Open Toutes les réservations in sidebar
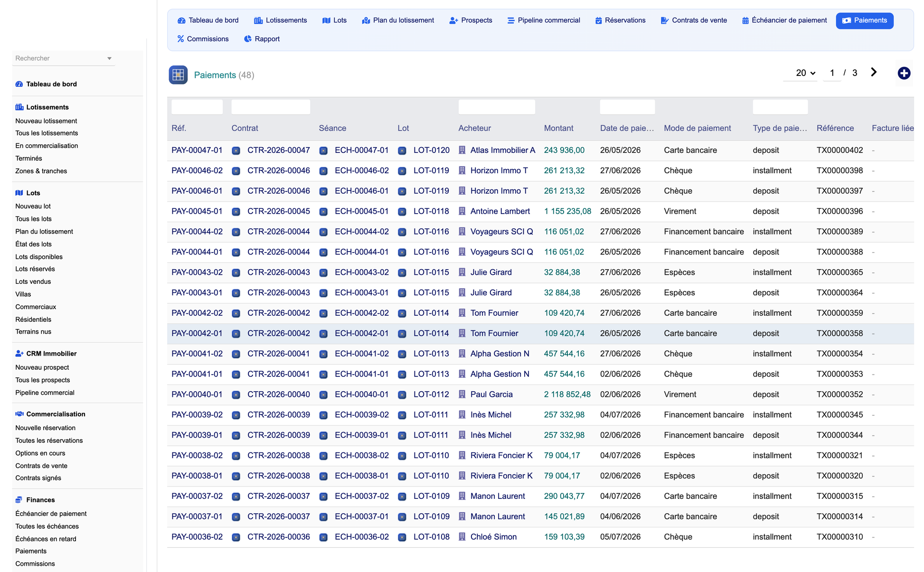 (49, 441)
